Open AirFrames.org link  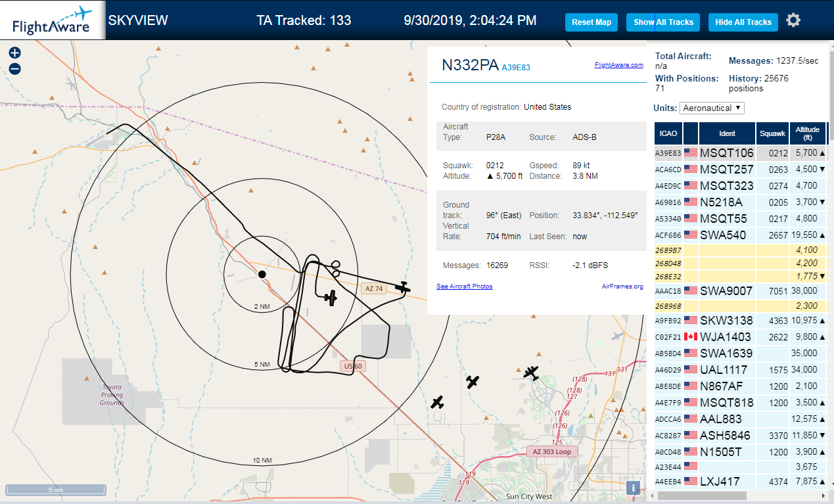pos(622,286)
